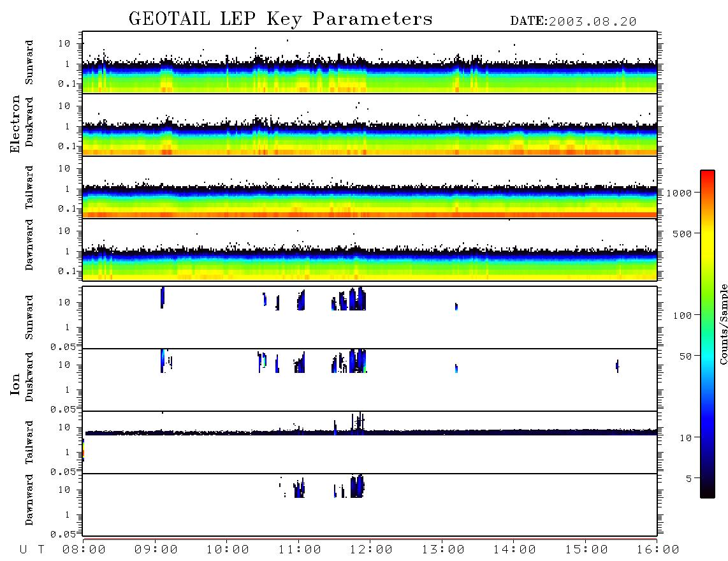Click the Electron "Sunward" axis label
Viewport: 728px width, 561px height.
pos(29,62)
